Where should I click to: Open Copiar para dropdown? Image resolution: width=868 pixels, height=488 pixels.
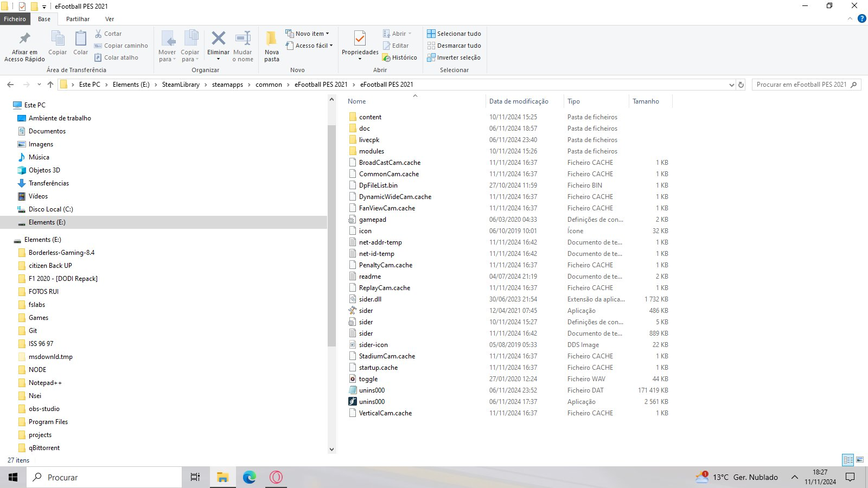click(190, 47)
